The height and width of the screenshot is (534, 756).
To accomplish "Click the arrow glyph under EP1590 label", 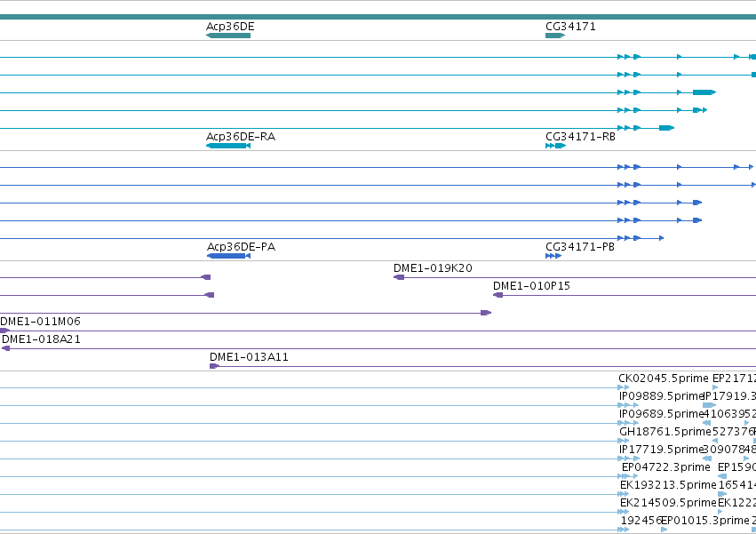I will pos(722,476).
